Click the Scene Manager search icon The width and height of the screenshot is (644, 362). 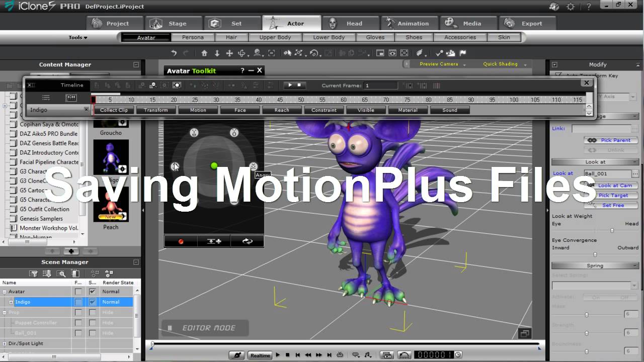61,274
